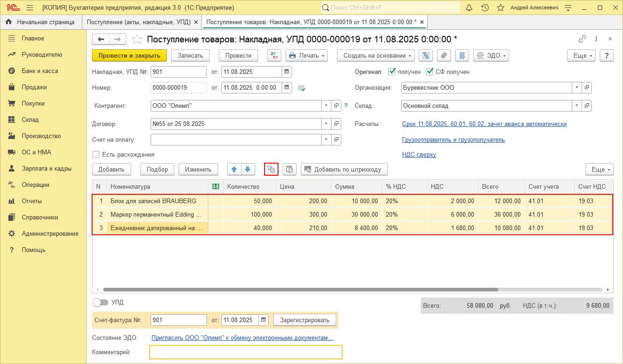The width and height of the screenshot is (623, 364).
Task: Open the Покупки section in sidebar
Action: coord(33,103)
